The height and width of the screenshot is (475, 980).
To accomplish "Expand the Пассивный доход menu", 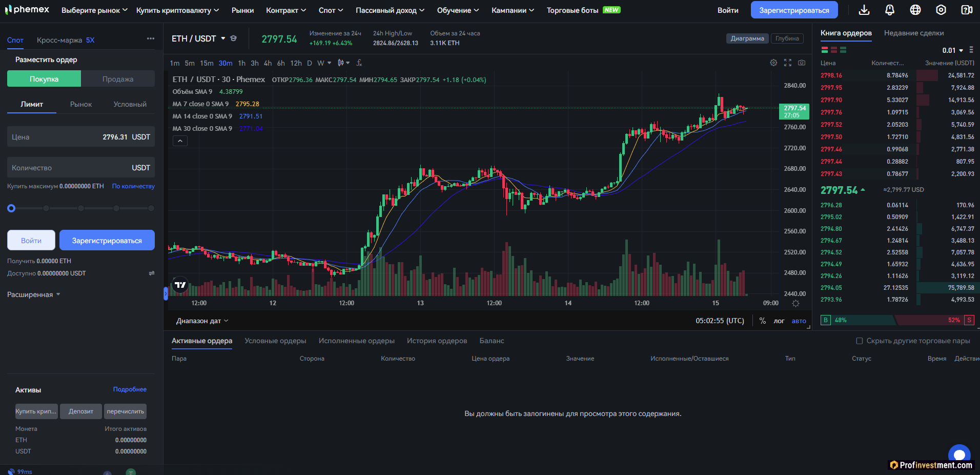I will point(390,10).
